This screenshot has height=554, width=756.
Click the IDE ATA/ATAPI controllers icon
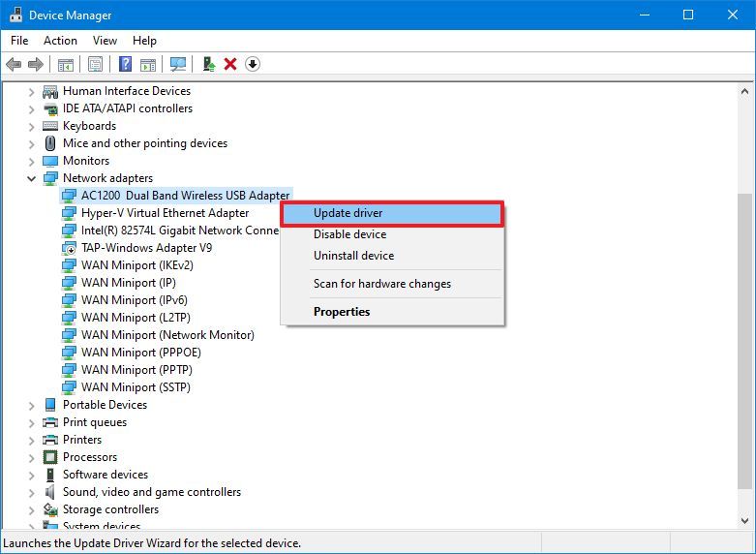(x=50, y=108)
